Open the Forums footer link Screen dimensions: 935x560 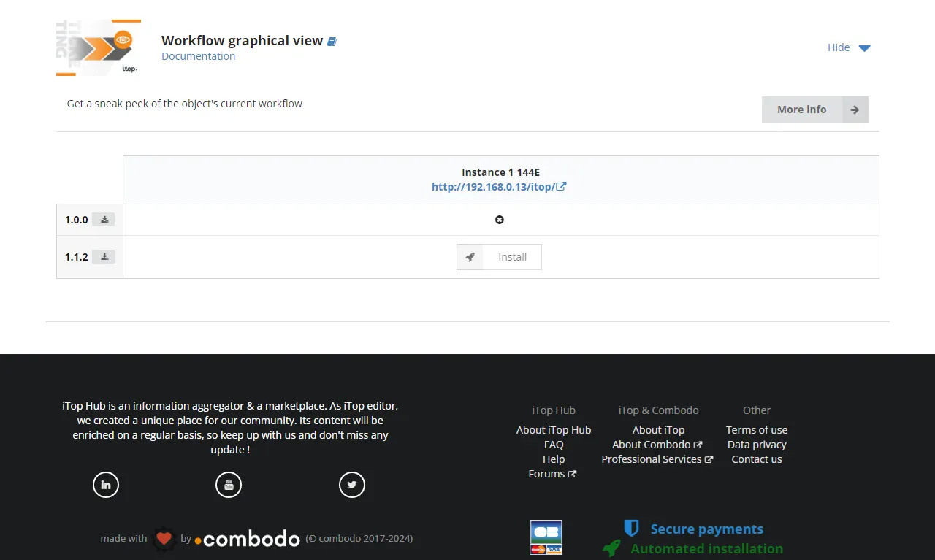tap(552, 474)
